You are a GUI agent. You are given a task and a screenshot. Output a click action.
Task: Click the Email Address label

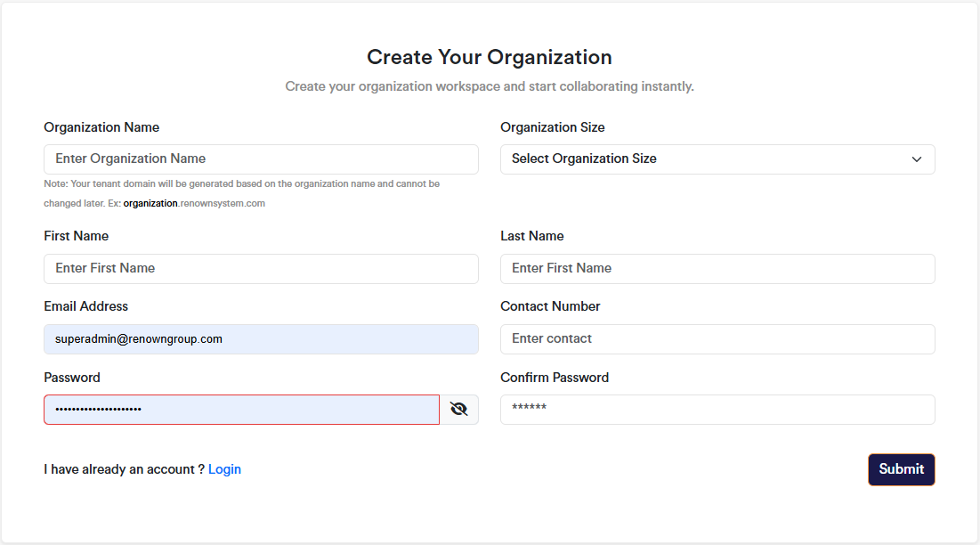tap(85, 306)
